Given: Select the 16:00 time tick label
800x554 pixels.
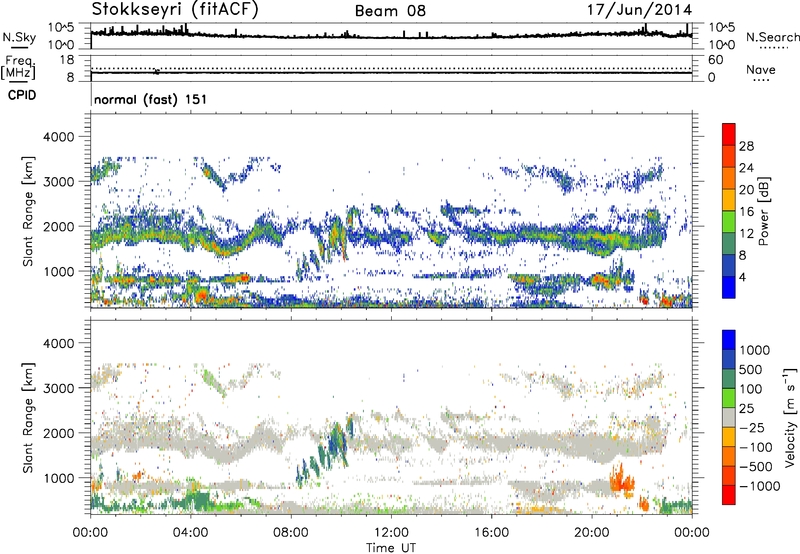Looking at the screenshot, I should [x=491, y=532].
